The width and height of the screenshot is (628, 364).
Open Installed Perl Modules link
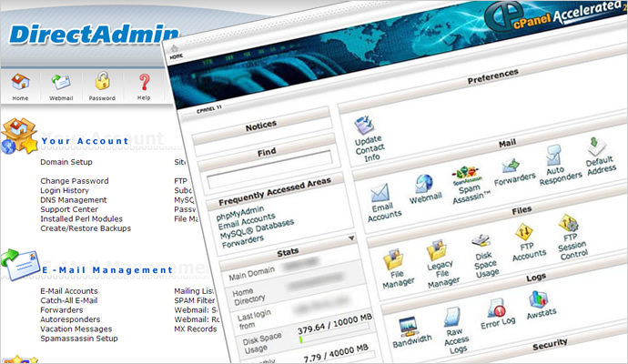(81, 218)
